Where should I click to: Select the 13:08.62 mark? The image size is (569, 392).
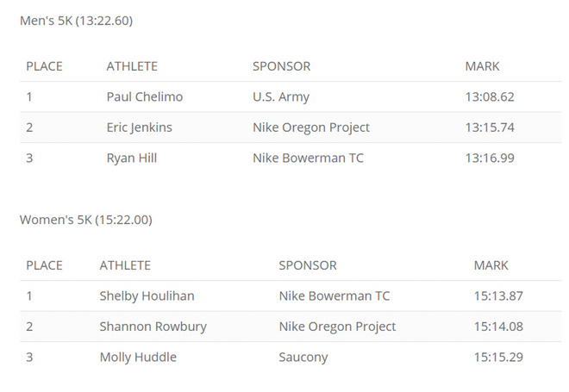coord(490,97)
